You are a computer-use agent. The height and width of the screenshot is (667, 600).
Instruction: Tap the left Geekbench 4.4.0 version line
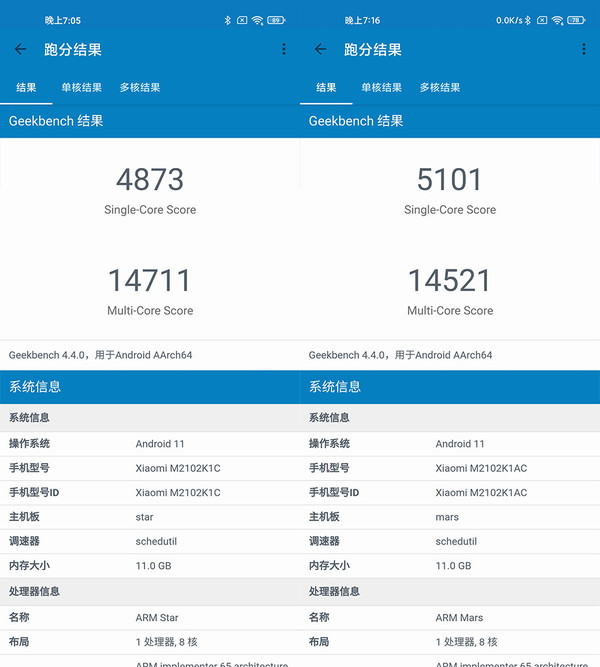coord(100,355)
